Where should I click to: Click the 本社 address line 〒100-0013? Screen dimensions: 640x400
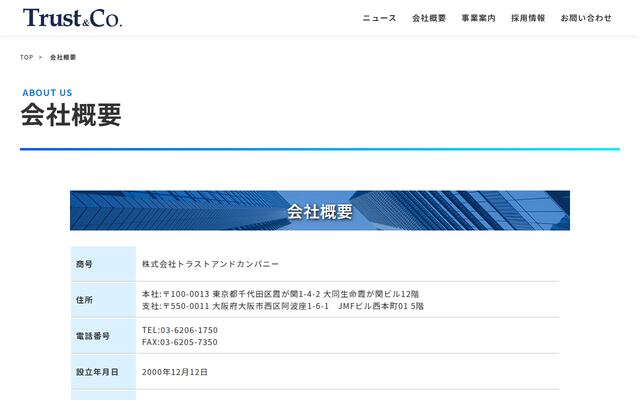click(x=280, y=294)
